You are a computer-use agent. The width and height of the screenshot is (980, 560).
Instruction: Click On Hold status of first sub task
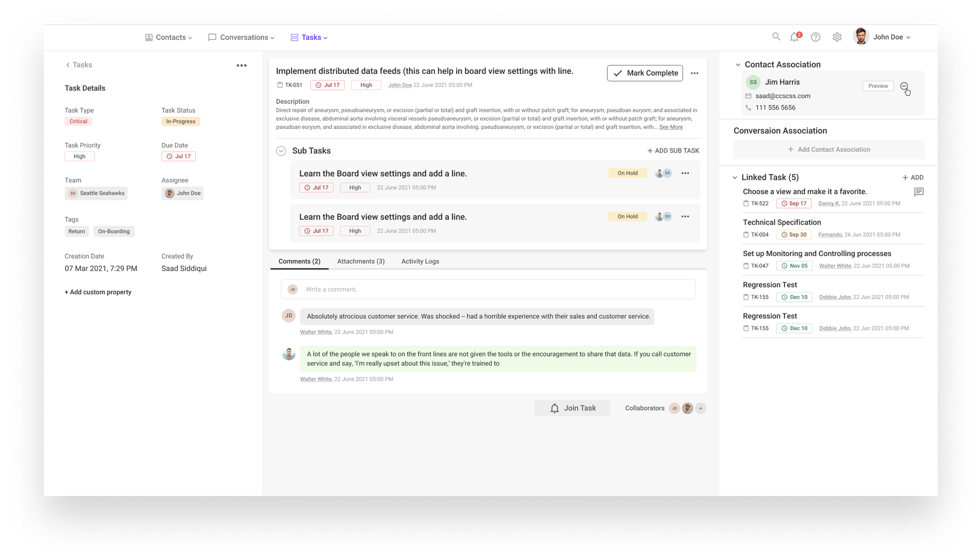(x=627, y=173)
